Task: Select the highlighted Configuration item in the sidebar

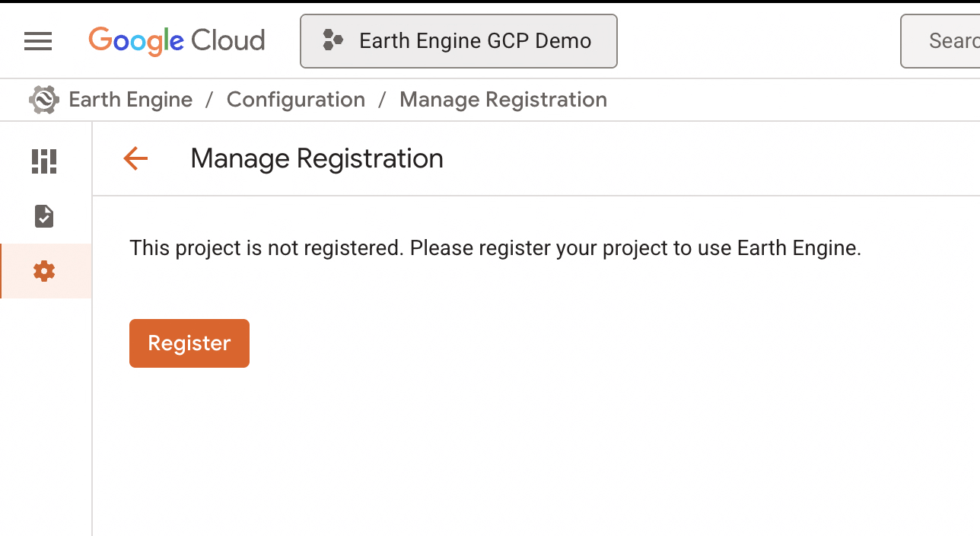Action: 43,270
